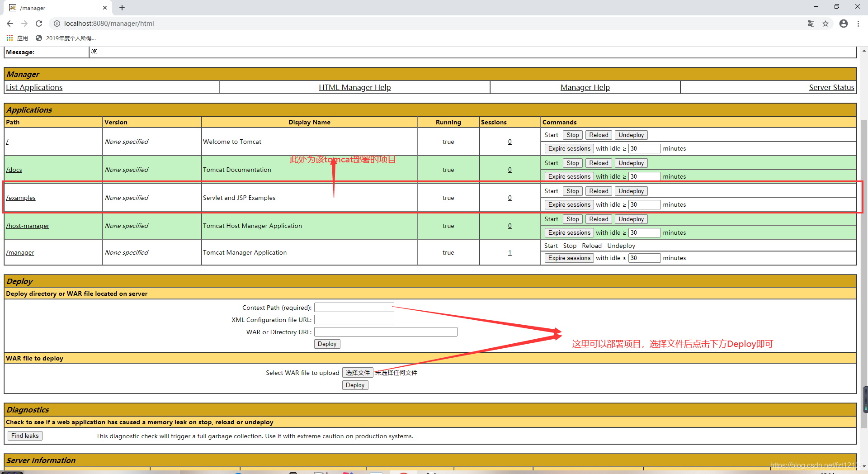Screen dimensions: 868x474
Task: Open the Manager Help link
Action: [x=585, y=87]
